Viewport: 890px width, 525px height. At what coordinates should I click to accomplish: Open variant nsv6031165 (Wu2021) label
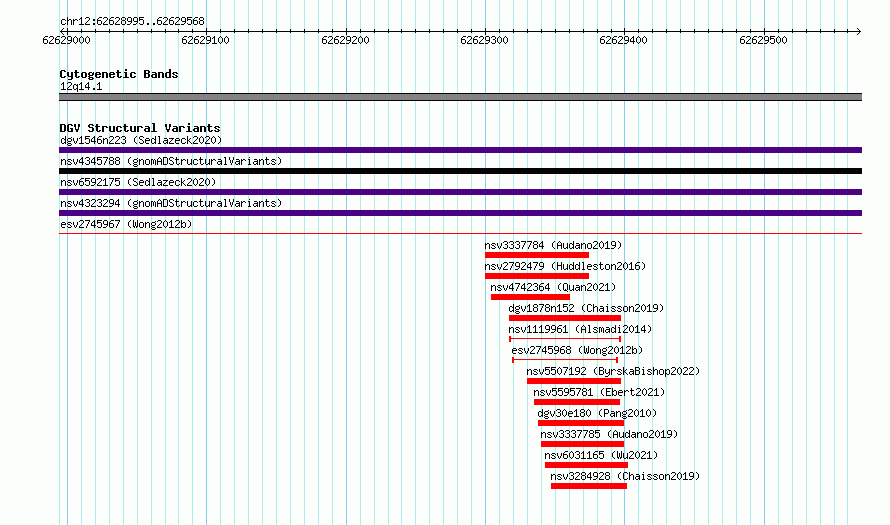(601, 455)
